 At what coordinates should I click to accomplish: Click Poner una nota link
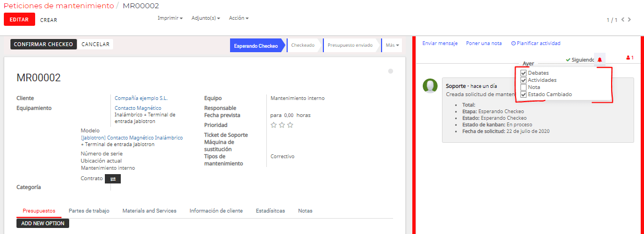pos(484,43)
